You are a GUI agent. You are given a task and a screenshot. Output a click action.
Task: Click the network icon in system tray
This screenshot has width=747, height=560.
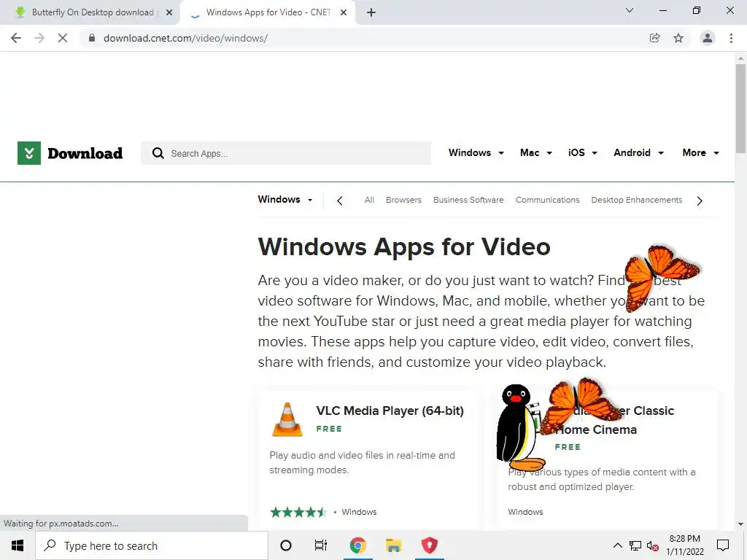click(635, 545)
